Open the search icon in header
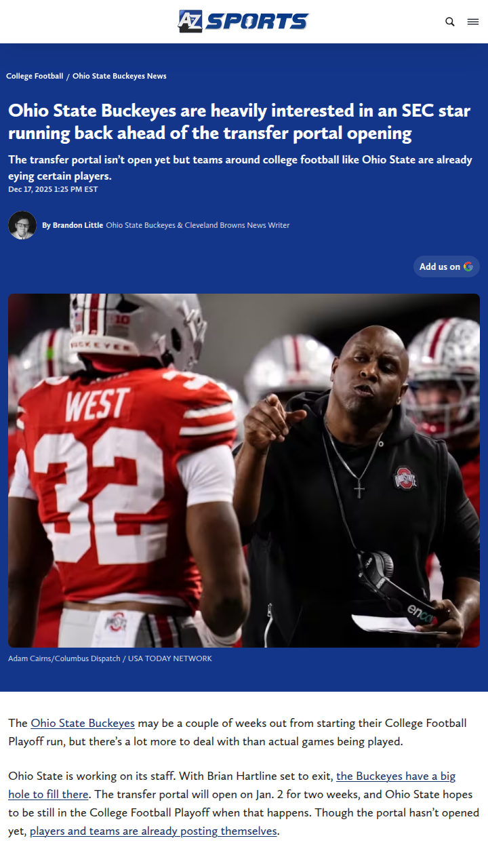The width and height of the screenshot is (488, 868). point(450,22)
